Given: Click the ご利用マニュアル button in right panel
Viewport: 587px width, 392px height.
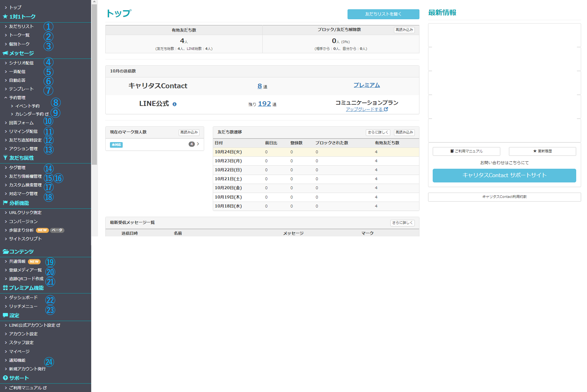Looking at the screenshot, I should tap(466, 151).
